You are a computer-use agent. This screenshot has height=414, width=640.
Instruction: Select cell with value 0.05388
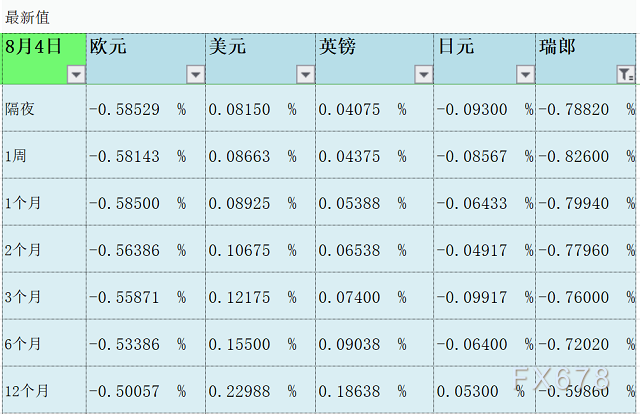(374, 202)
